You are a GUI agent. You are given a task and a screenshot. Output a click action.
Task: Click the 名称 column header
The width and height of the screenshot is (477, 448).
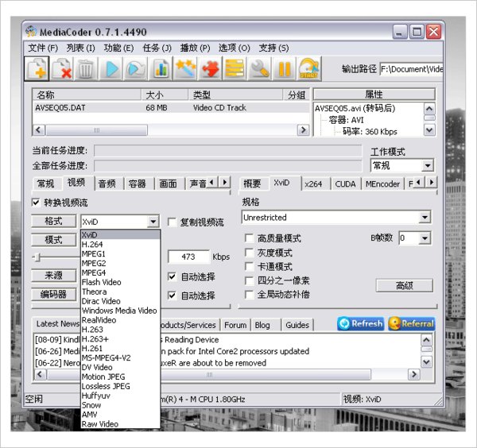point(87,95)
